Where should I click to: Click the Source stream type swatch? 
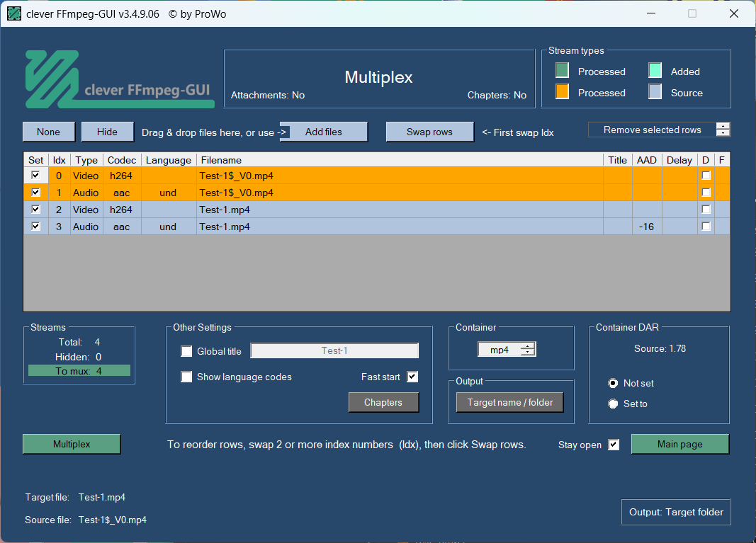coord(655,92)
